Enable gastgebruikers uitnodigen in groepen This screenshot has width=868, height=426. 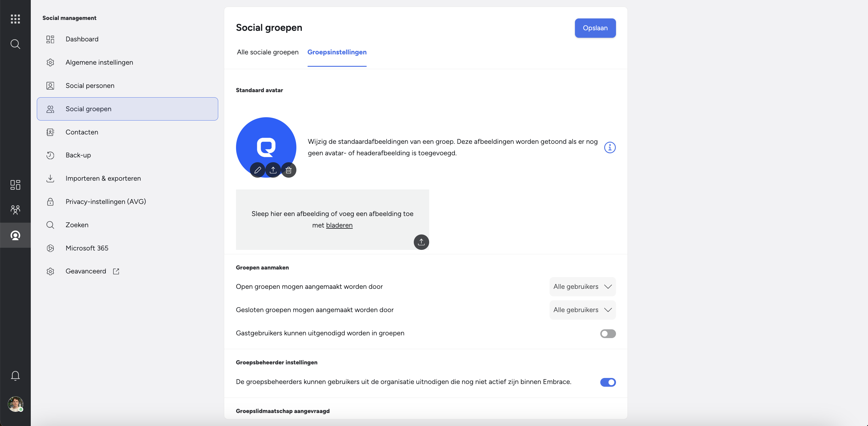click(608, 334)
